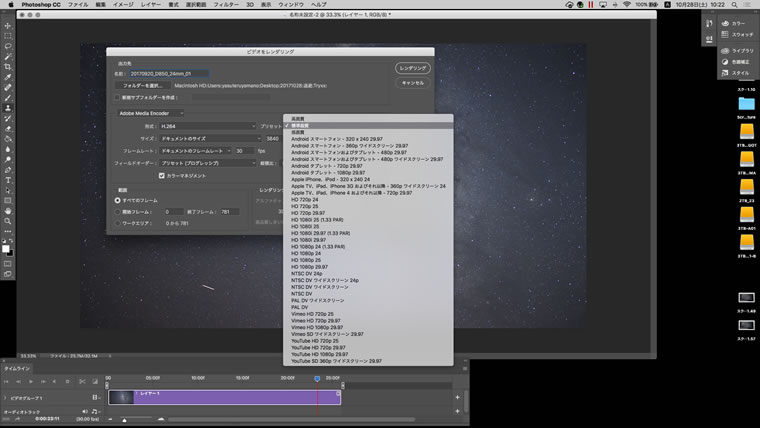760x428 pixels.
Task: Select the ワークエリア radio button
Action: pyautogui.click(x=117, y=223)
